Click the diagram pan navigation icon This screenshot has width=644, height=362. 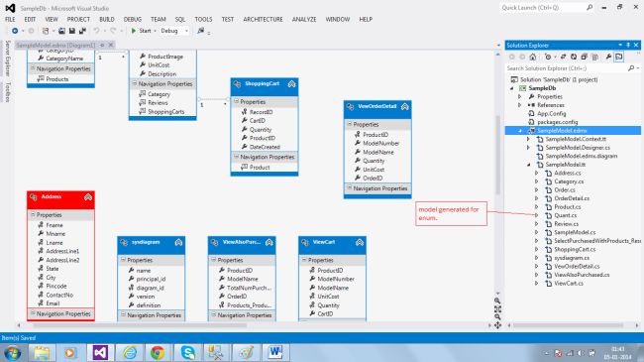click(497, 325)
